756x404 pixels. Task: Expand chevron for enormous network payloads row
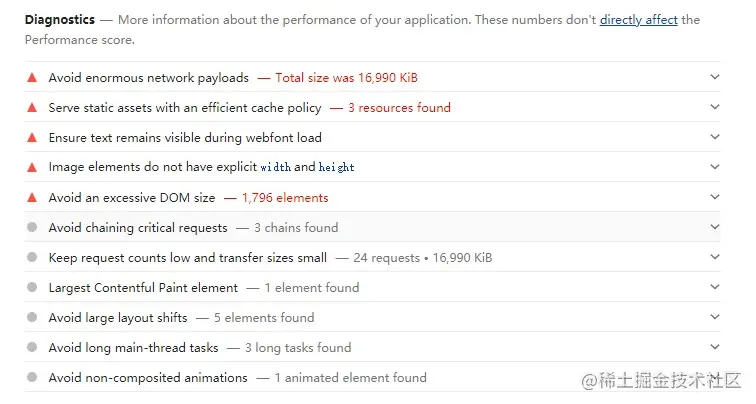[x=714, y=77]
